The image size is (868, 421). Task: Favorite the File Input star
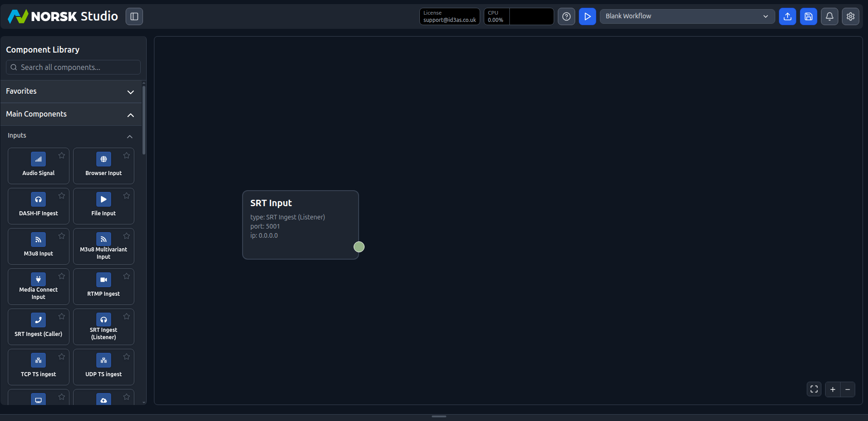tap(127, 196)
